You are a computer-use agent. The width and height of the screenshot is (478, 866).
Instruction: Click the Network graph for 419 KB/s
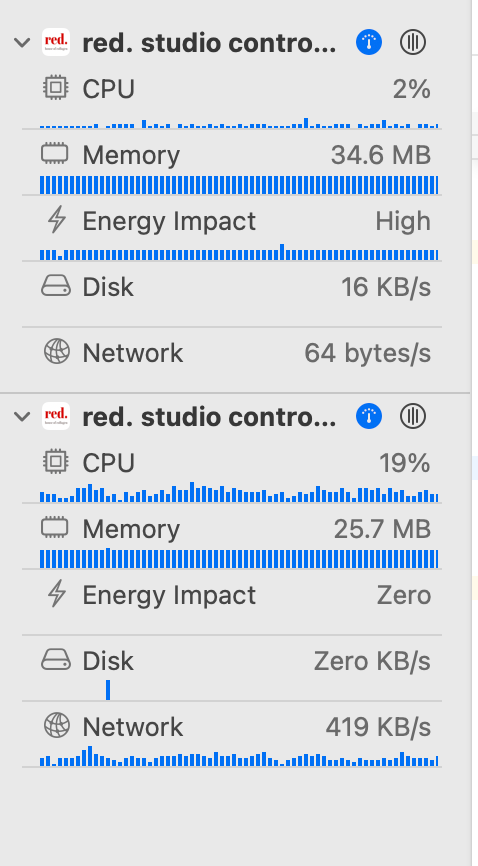(x=239, y=756)
